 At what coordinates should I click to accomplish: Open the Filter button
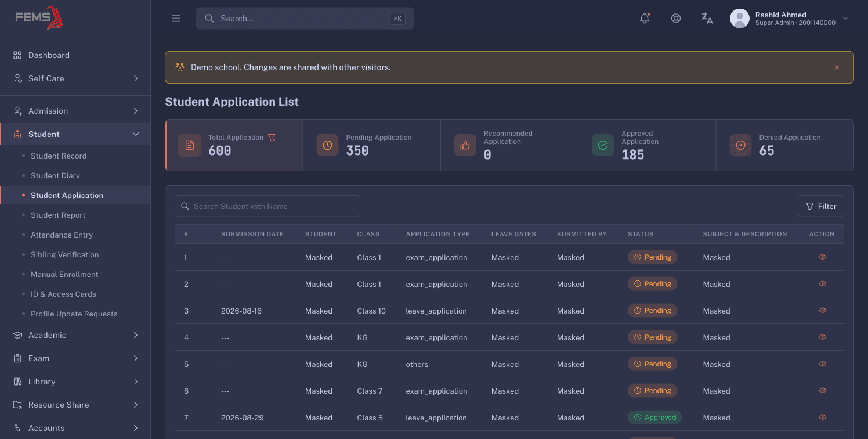(821, 206)
